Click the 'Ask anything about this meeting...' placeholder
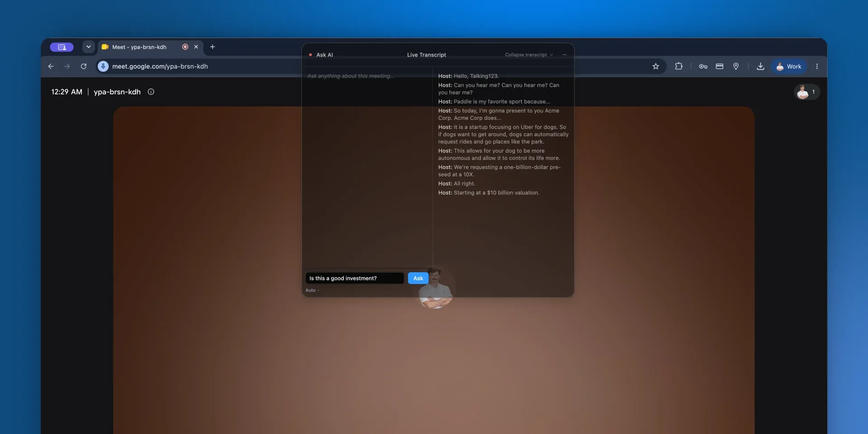The image size is (868, 434). click(350, 76)
